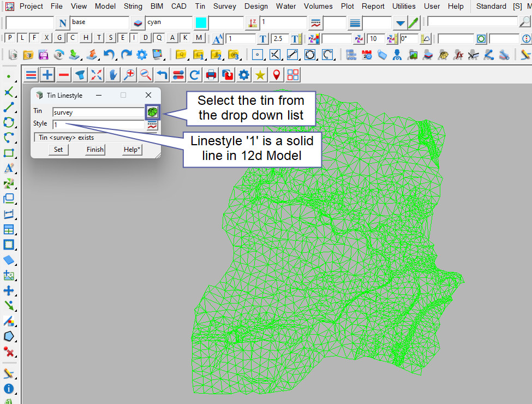This screenshot has width=532, height=404.
Task: Open the Tin menu
Action: [x=200, y=7]
